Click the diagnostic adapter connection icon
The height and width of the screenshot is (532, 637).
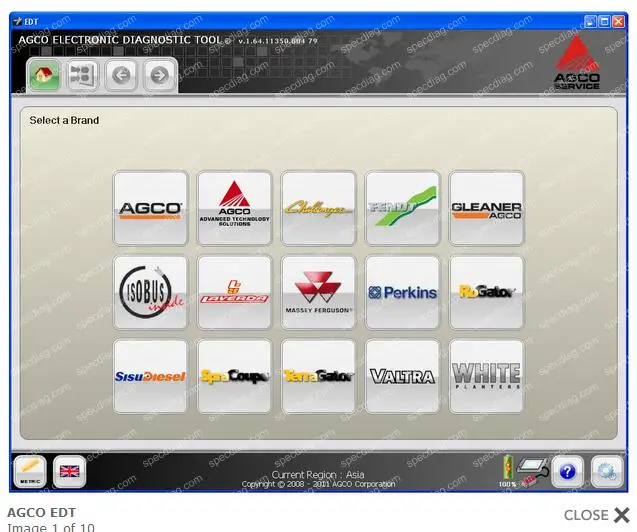coord(533,471)
